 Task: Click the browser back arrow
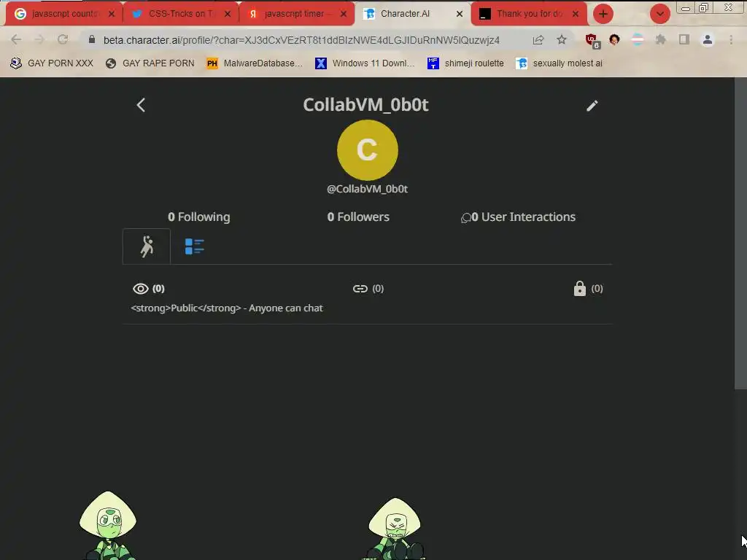pos(16,39)
